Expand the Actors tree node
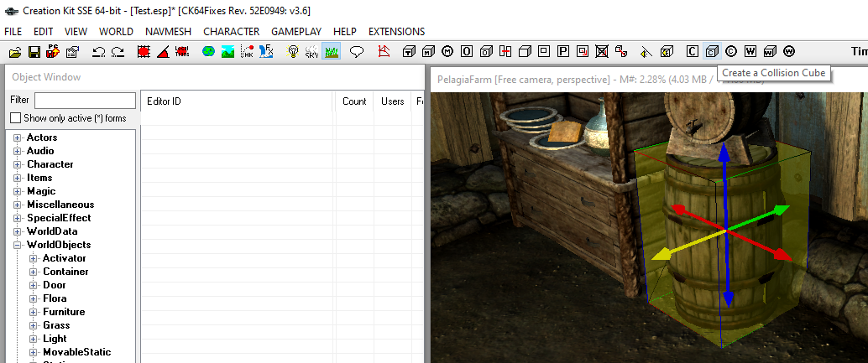The image size is (868, 363). pos(17,138)
